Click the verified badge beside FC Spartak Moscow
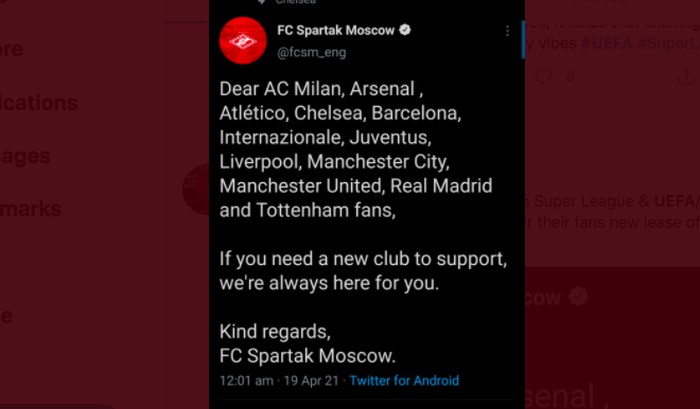Image resolution: width=700 pixels, height=409 pixels. [x=405, y=30]
